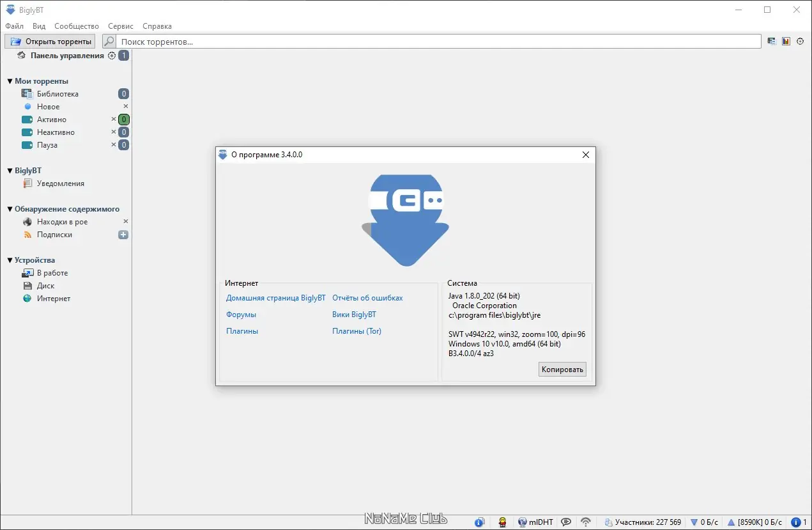
Task: Open Находки в рое swarm icon
Action: pos(27,222)
